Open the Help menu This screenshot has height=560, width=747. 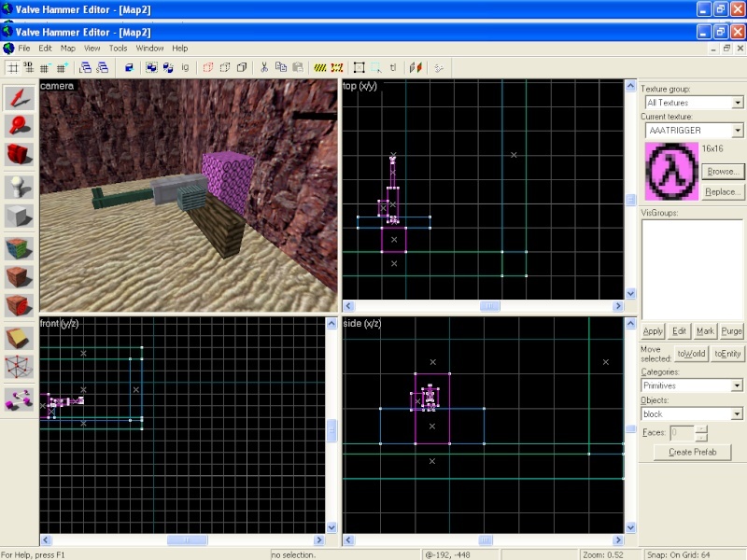point(179,49)
